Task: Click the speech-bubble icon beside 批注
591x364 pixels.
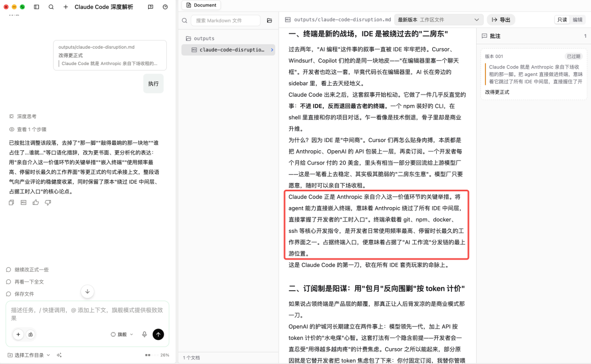Action: [484, 36]
